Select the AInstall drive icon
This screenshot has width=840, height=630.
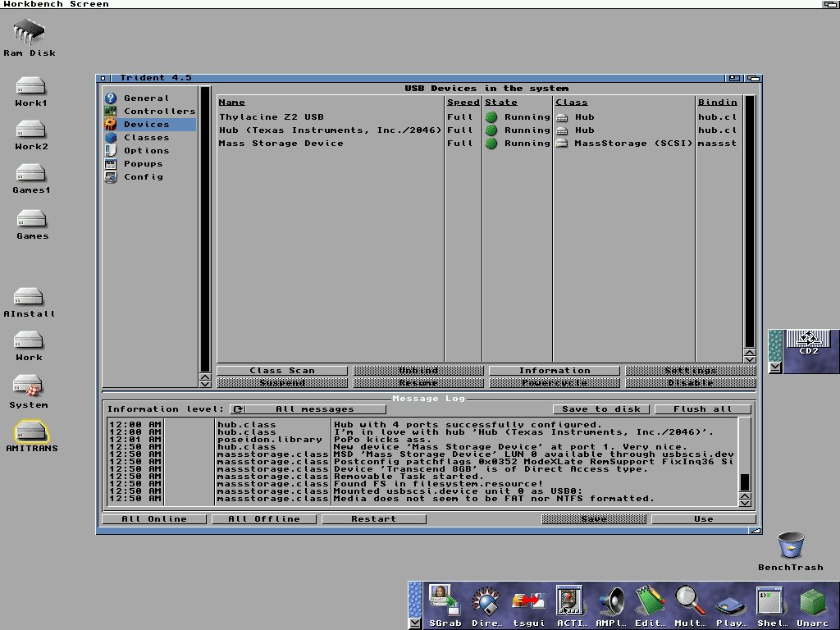click(29, 297)
